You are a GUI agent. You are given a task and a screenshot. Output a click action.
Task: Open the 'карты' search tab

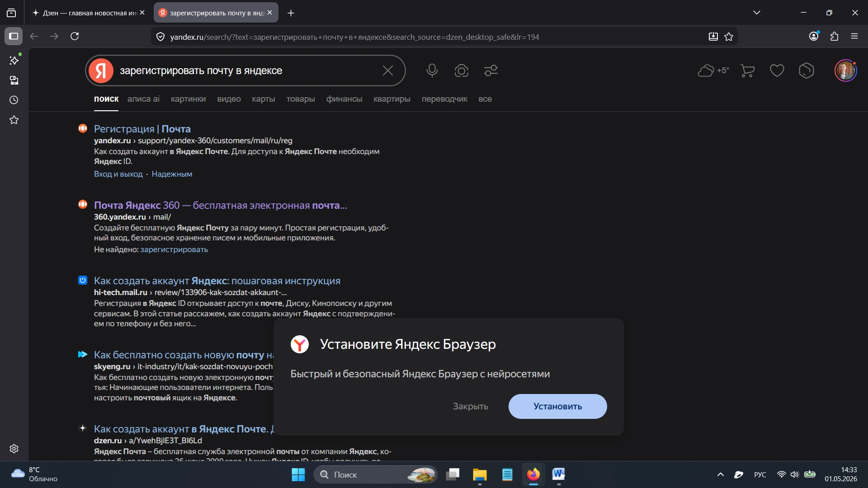[x=264, y=99]
